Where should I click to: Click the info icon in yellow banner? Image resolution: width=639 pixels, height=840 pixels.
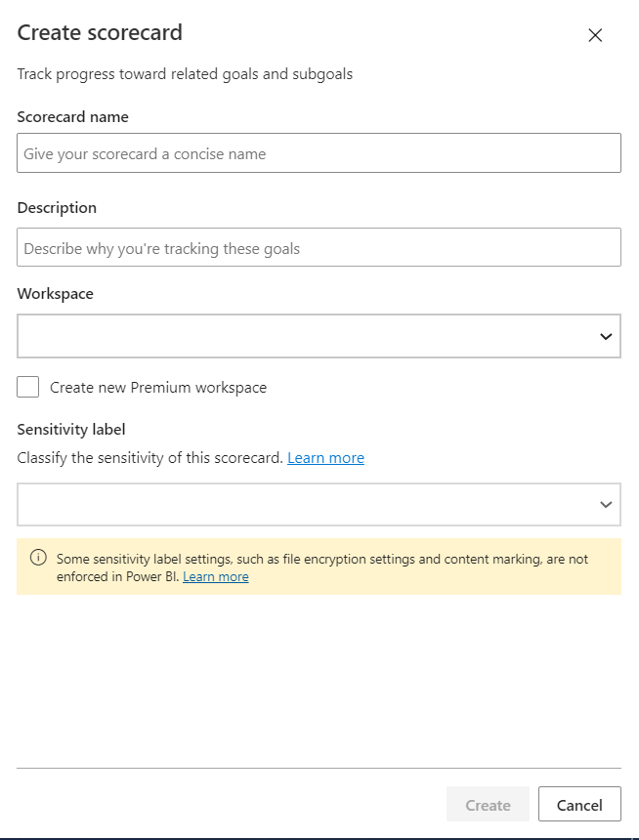pos(38,557)
